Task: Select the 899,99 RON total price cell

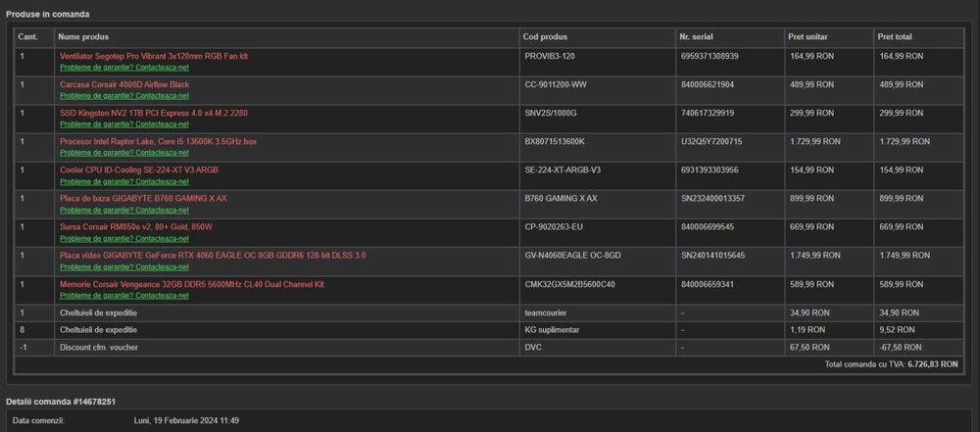Action: click(902, 198)
